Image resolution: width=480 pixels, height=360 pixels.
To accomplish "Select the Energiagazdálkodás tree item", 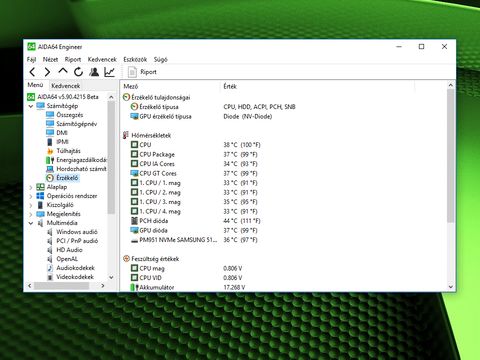I will 81,160.
